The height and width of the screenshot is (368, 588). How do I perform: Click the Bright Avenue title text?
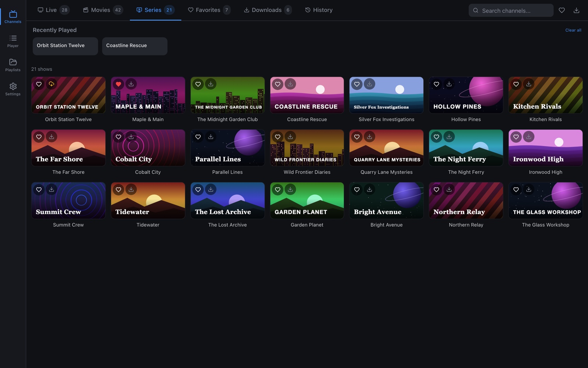pos(387,225)
